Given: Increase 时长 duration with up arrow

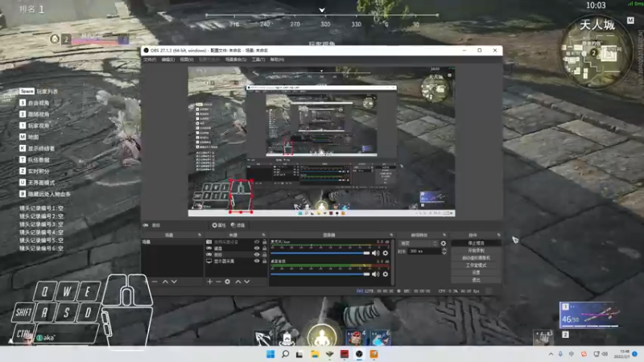Looking at the screenshot, I should (x=444, y=249).
